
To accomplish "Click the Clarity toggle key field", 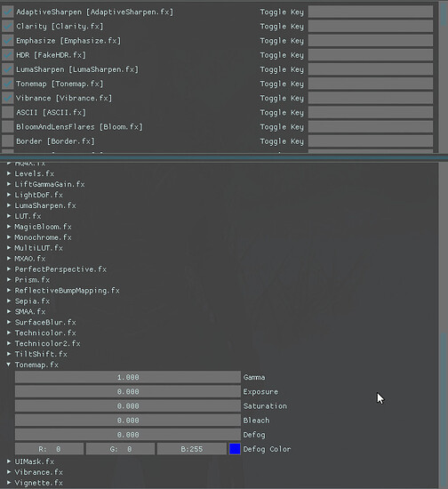I will (371, 26).
